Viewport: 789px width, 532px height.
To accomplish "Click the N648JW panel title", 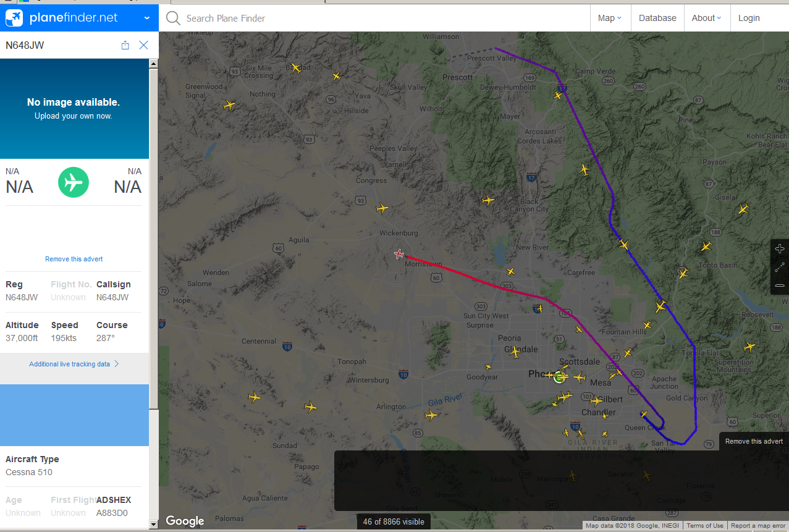I will [25, 45].
